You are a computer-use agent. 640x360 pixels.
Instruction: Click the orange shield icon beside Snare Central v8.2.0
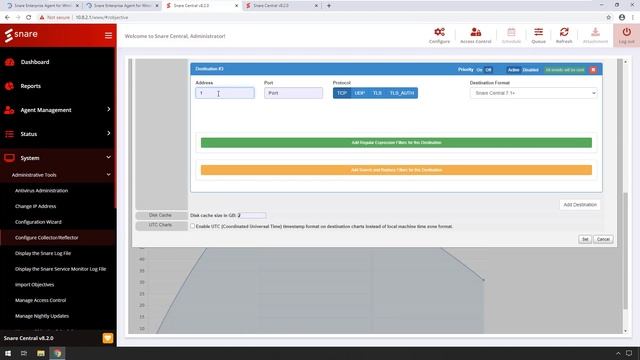pos(108,338)
